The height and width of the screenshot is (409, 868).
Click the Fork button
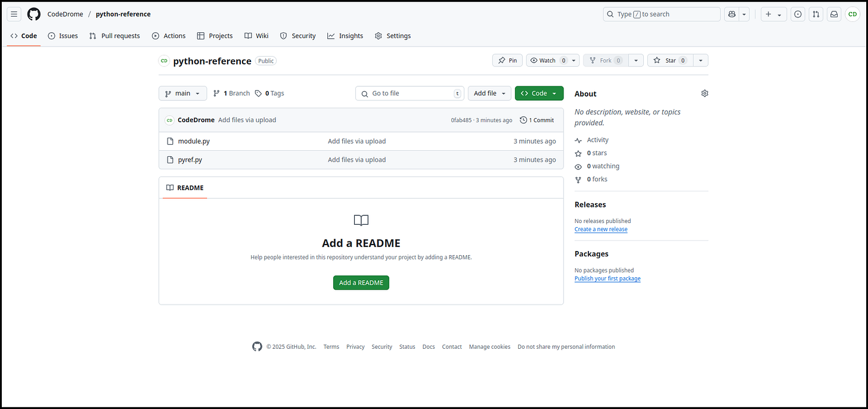point(606,60)
